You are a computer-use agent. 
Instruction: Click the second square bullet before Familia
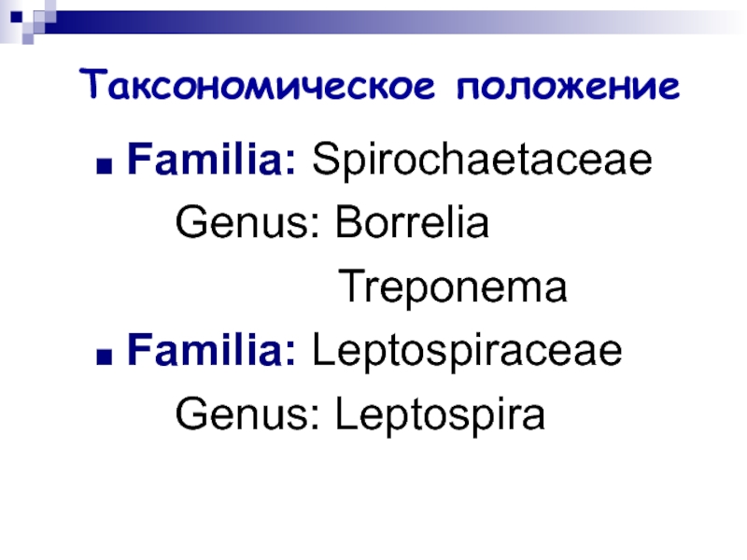pos(105,357)
